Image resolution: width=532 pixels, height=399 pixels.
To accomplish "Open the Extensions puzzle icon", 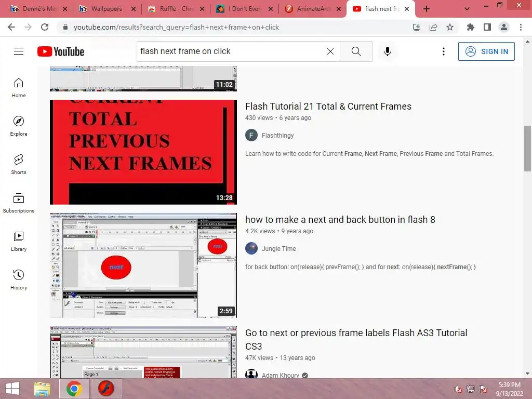I will 470,27.
